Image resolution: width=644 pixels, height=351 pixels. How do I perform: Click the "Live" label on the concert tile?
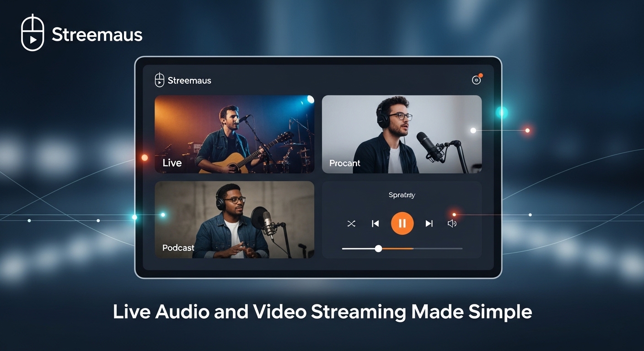point(172,163)
